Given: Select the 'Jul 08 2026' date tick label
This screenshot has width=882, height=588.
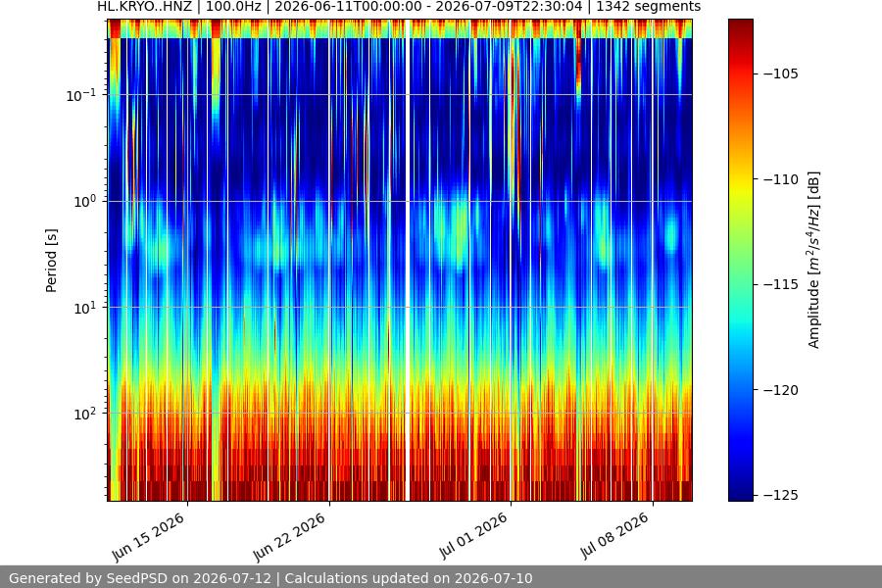Looking at the screenshot, I should (614, 536).
